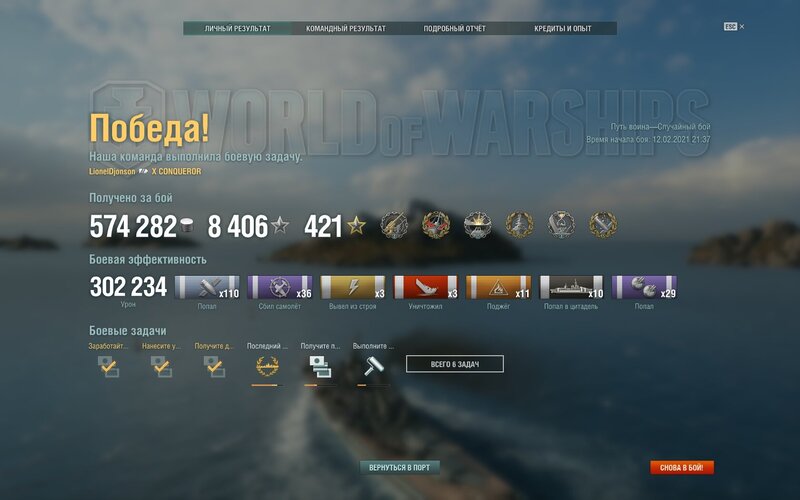This screenshot has width=800, height=500.
Task: Click the x11 fires set ribbon
Action: click(x=498, y=287)
